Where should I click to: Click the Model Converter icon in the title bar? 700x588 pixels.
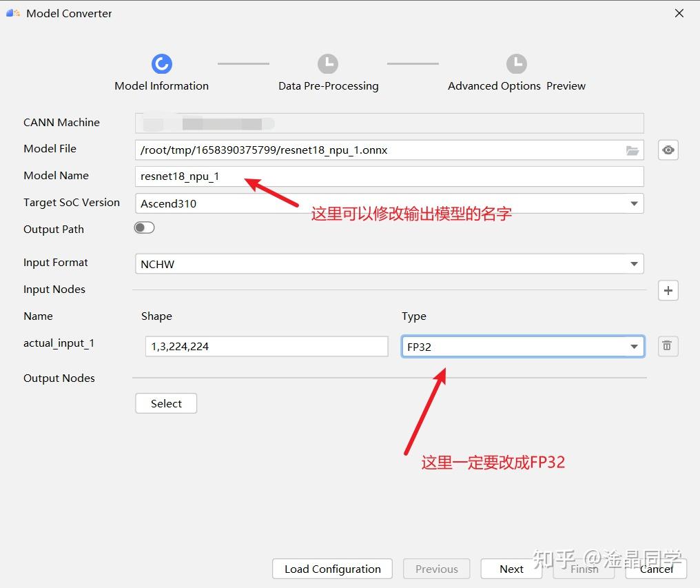click(x=12, y=12)
